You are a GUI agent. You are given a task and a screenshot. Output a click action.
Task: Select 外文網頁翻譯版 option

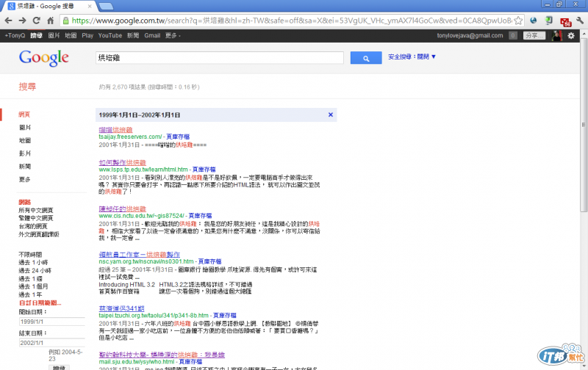39,234
